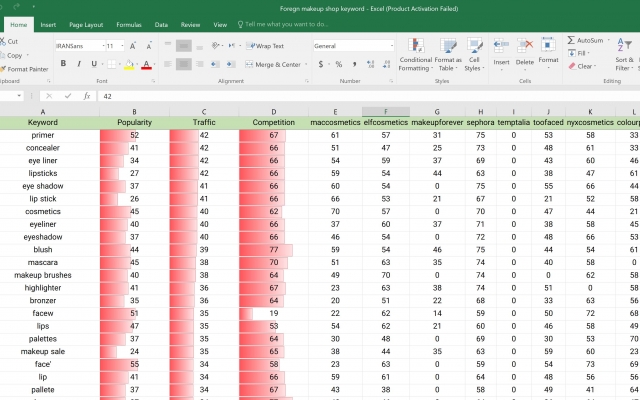Open the Data tab
This screenshot has width=640, height=400.
tap(161, 25)
